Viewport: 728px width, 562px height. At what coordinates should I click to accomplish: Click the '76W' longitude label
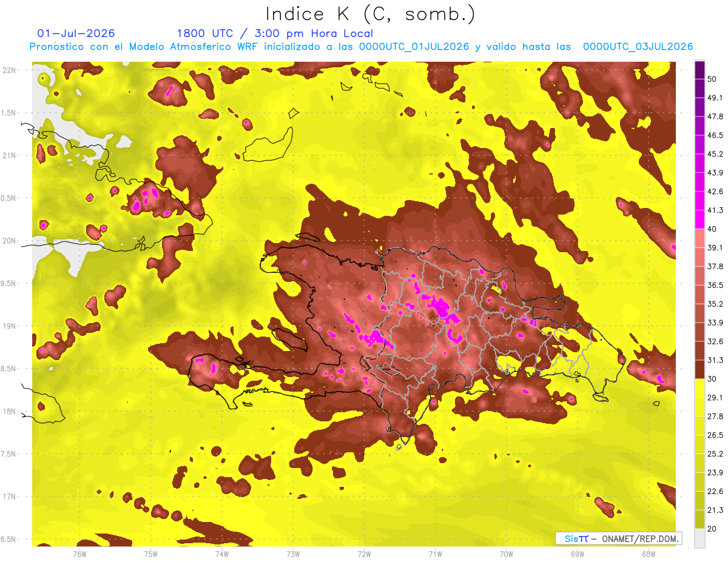79,554
